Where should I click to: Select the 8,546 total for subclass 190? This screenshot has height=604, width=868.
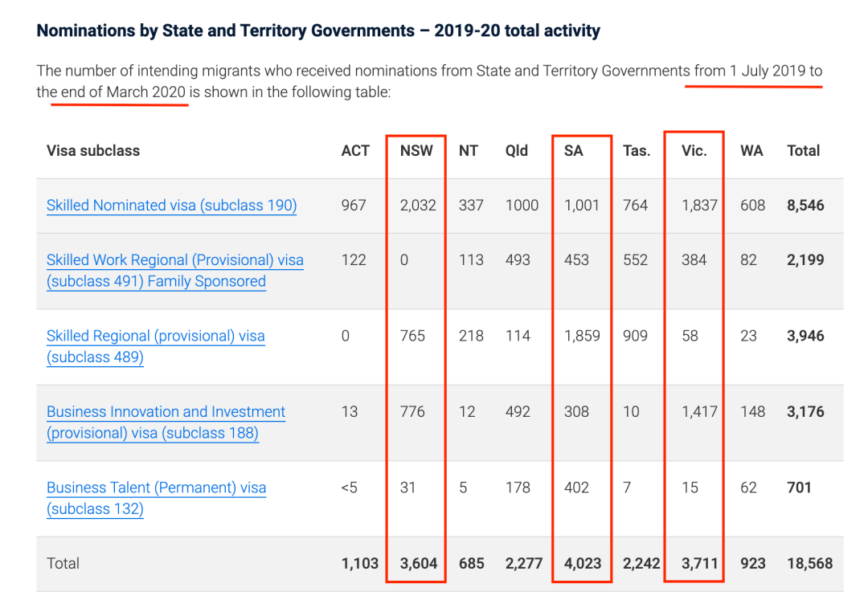805,205
